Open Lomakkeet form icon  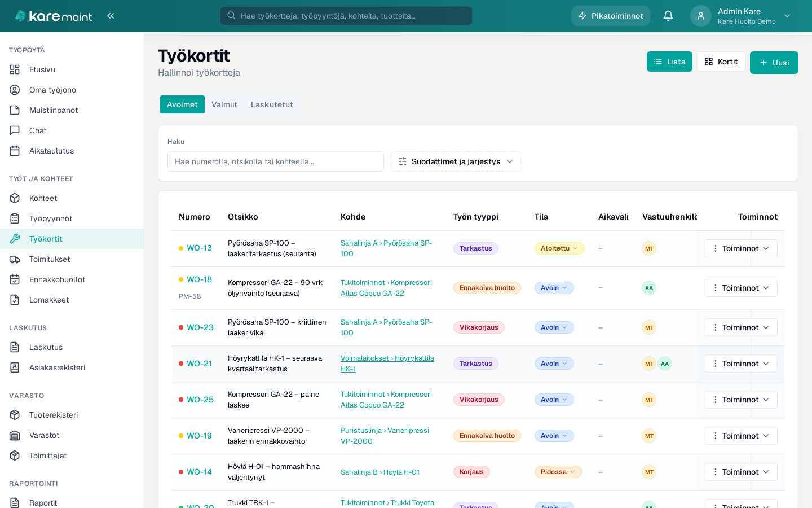click(x=15, y=300)
